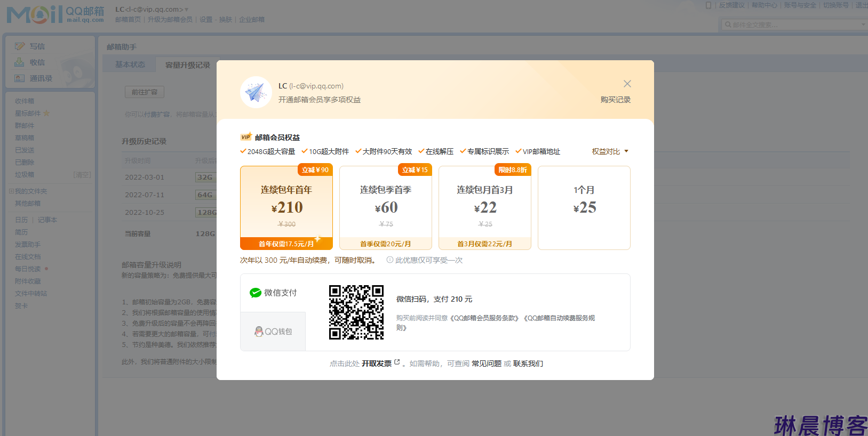The image size is (868, 436).
Task: Click the paper plane avatar icon
Action: pos(256,92)
